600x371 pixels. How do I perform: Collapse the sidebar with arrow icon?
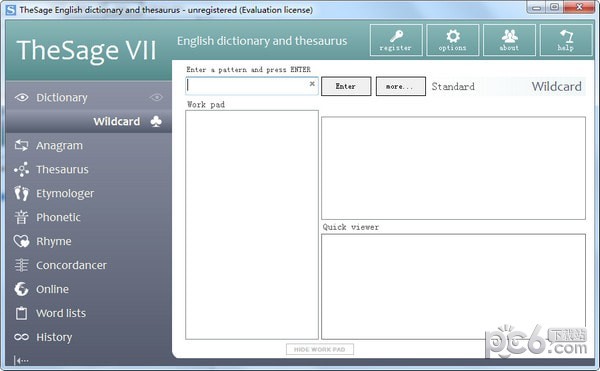point(21,360)
